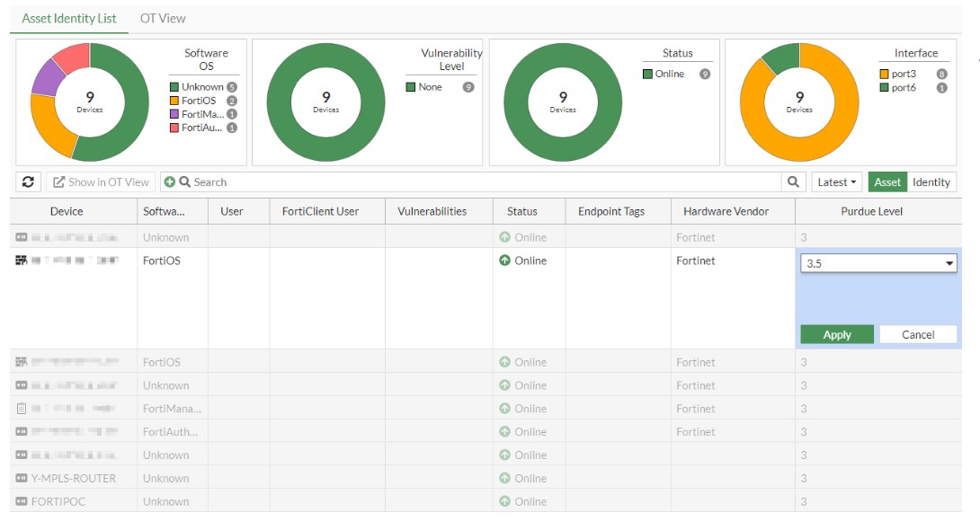Click the green plus add-filter icon
The width and height of the screenshot is (980, 521).
pos(170,182)
